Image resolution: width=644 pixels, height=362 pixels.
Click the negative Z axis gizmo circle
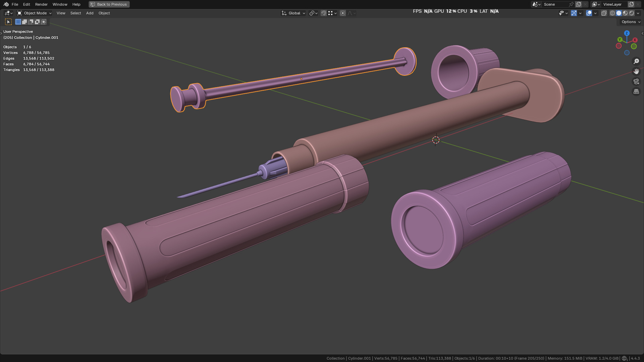(627, 53)
